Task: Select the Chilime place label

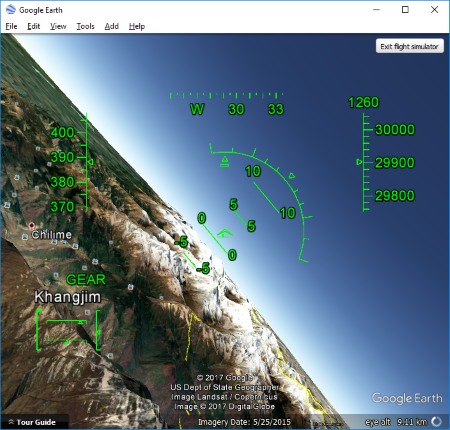Action: pos(52,235)
